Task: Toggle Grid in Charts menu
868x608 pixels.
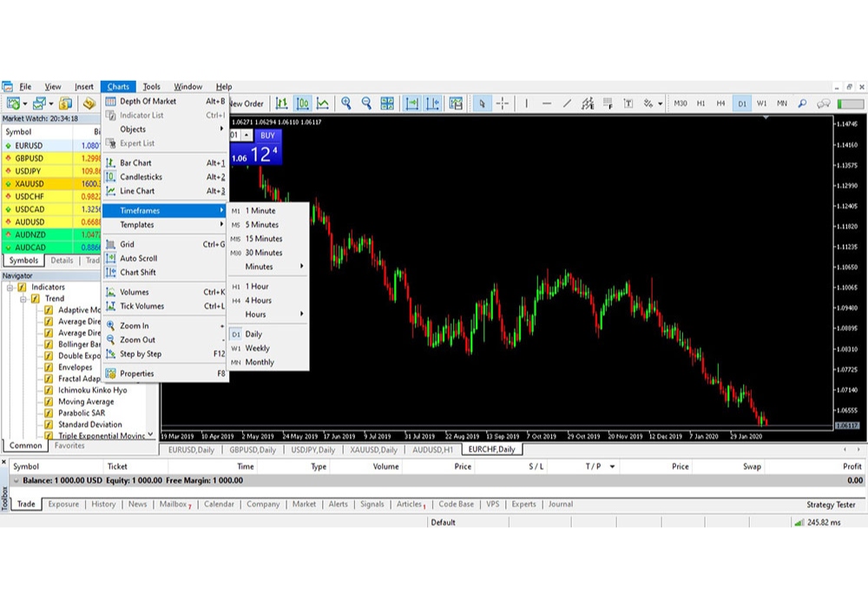Action: pos(166,244)
